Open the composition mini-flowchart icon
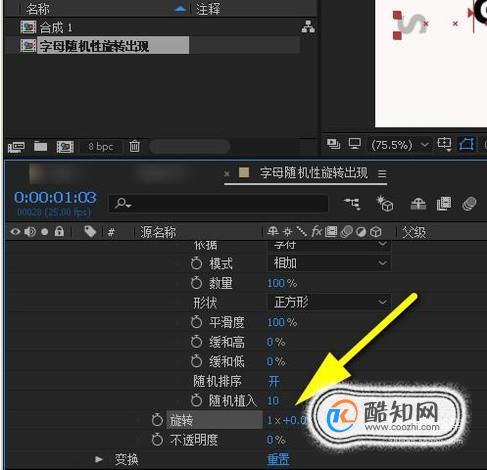 click(352, 203)
